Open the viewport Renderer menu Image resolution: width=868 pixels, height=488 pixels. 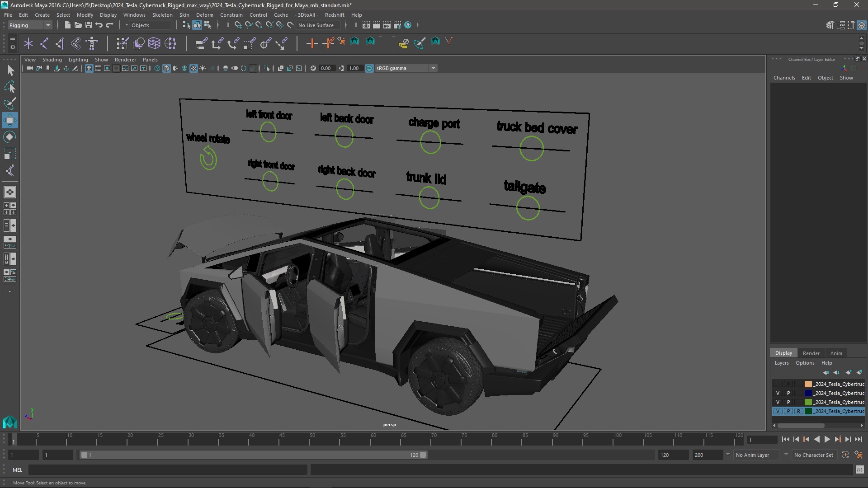(125, 60)
